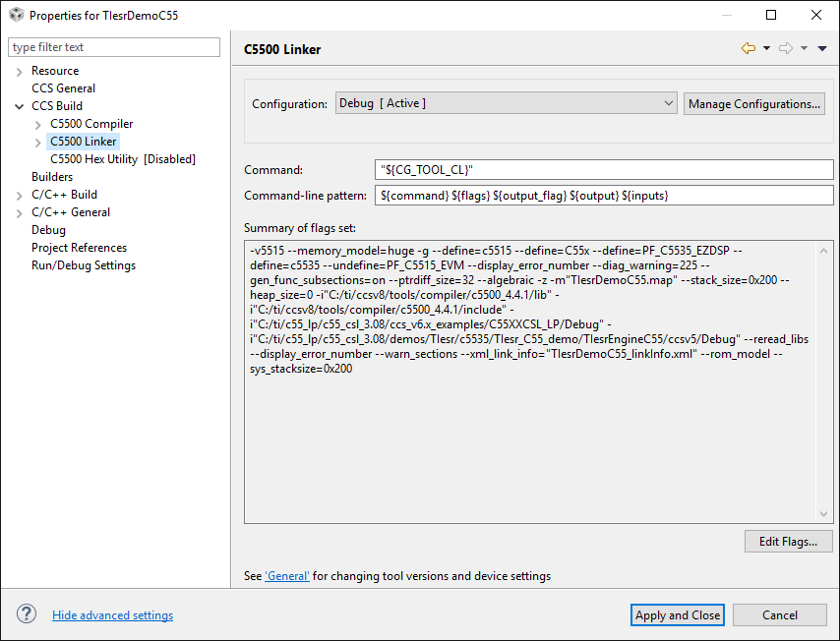The height and width of the screenshot is (641, 840).
Task: Open the Configuration dropdown
Action: point(506,103)
